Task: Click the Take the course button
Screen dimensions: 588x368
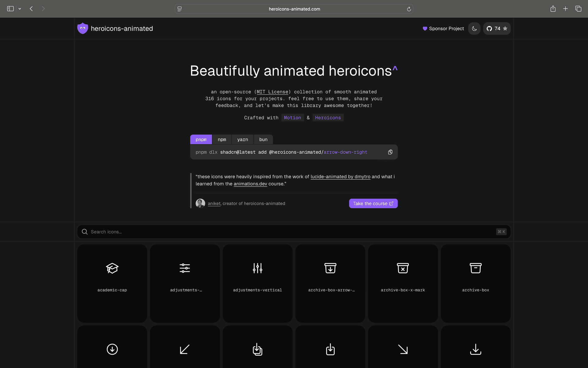Action: (x=373, y=204)
